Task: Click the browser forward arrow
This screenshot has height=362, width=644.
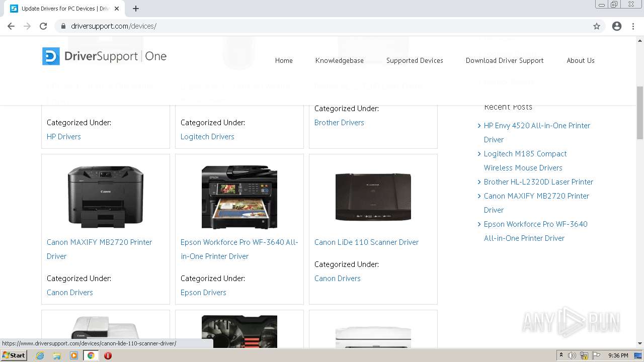Action: pyautogui.click(x=27, y=26)
